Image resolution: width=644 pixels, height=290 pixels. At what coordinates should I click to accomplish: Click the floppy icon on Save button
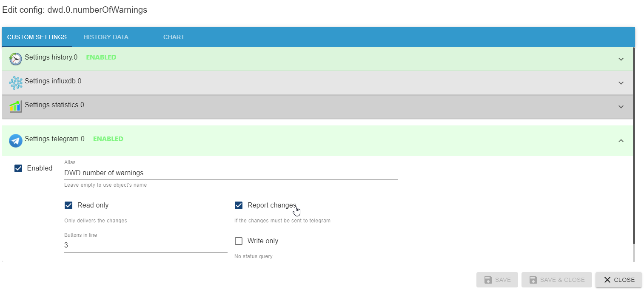click(489, 280)
